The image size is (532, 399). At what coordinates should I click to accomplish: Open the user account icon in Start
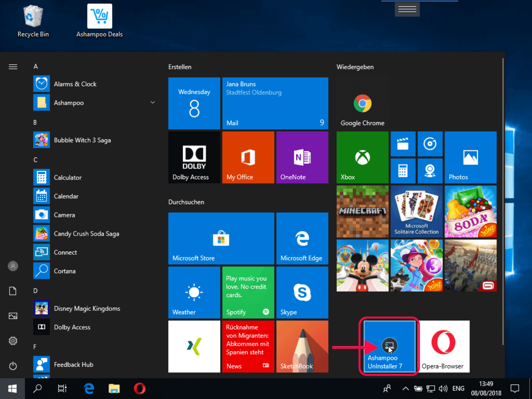coord(13,266)
